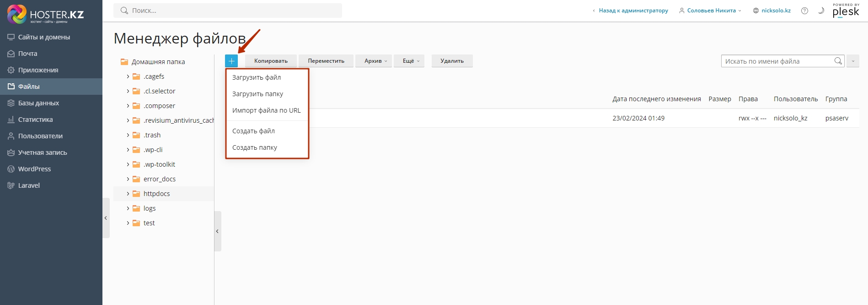This screenshot has height=305, width=868.
Task: Click the Laravel logo icon
Action: click(11, 185)
